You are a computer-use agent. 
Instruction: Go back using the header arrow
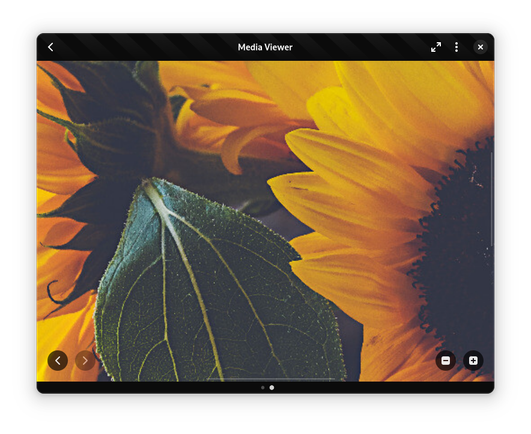51,47
